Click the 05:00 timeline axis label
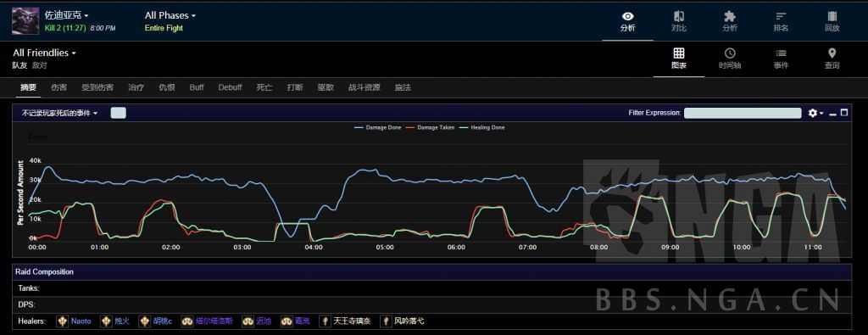 click(386, 247)
